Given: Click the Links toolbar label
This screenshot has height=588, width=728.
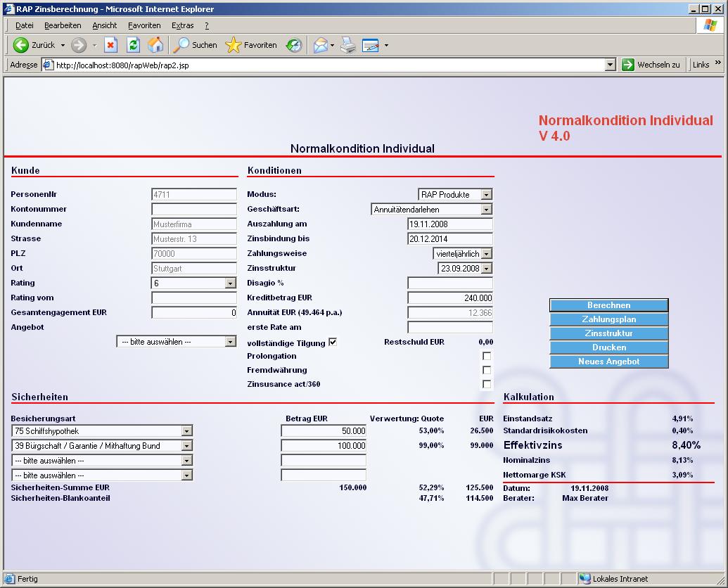Looking at the screenshot, I should [701, 65].
